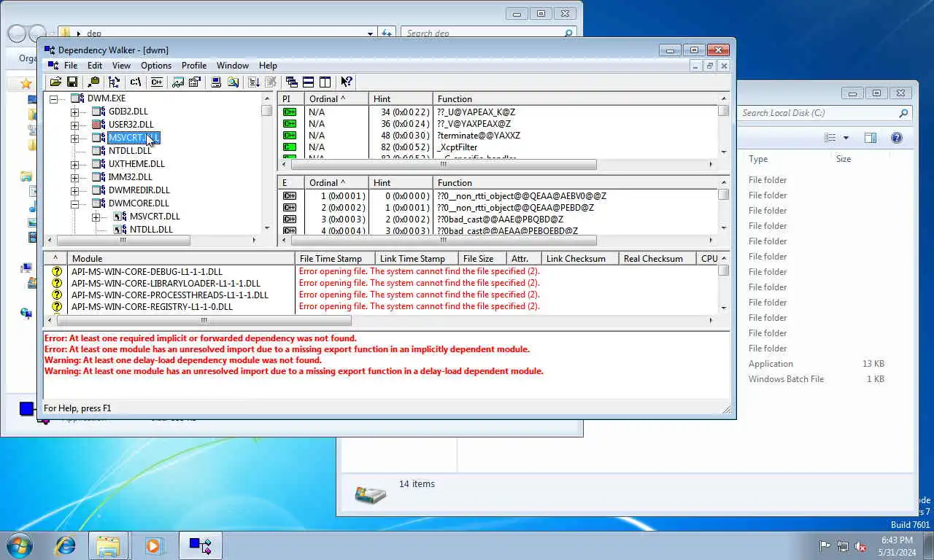Image resolution: width=934 pixels, height=560 pixels.
Task: Select NTDLL.DLL under DWM.EXE
Action: point(130,151)
